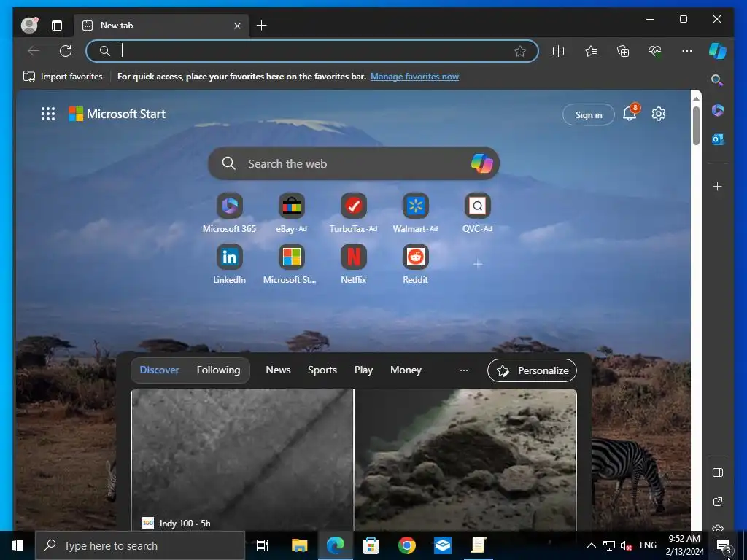The height and width of the screenshot is (560, 747).
Task: Open the Microsoft Store quick link
Action: tap(291, 264)
